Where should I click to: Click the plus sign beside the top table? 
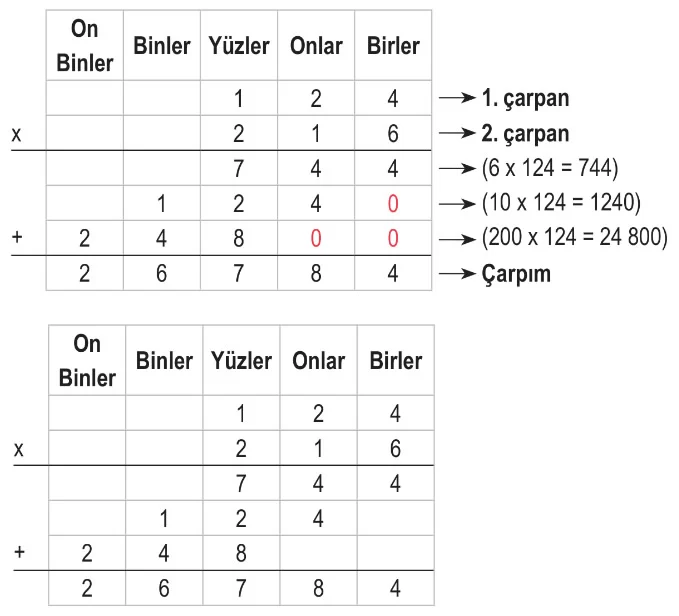(17, 239)
